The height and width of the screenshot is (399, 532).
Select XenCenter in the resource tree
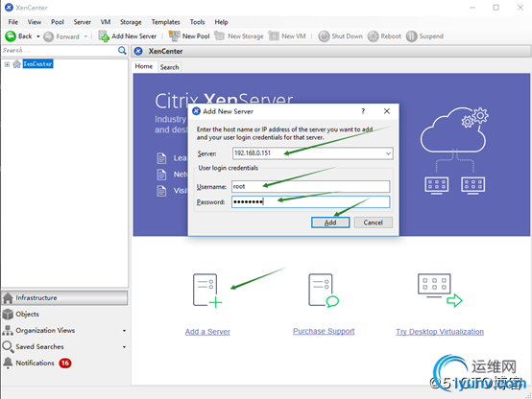coord(37,63)
